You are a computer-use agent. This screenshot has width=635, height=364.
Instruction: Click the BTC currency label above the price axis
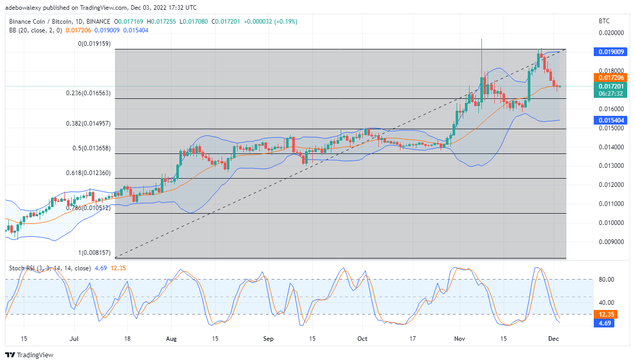tap(605, 22)
